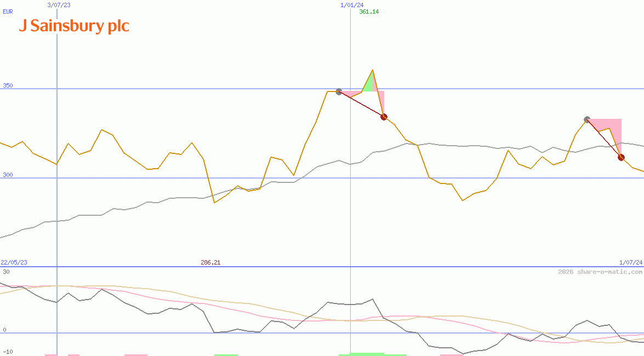Click the 361.14 high price value
The width and height of the screenshot is (644, 356).
click(x=369, y=12)
